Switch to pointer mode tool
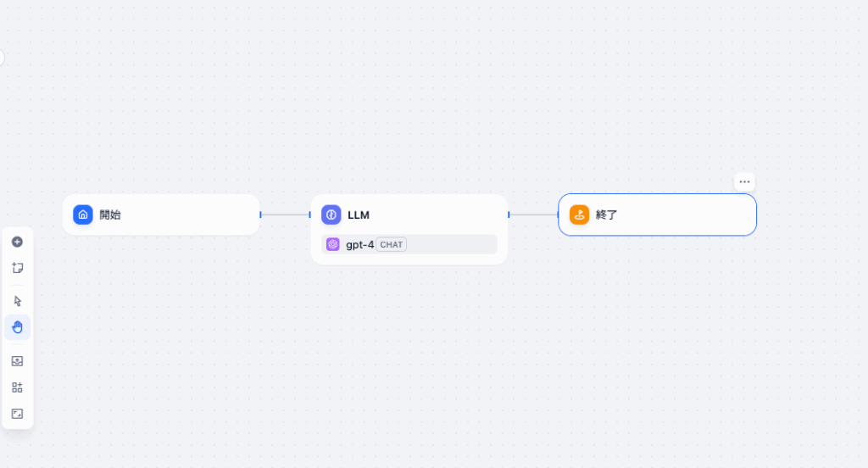 17,301
